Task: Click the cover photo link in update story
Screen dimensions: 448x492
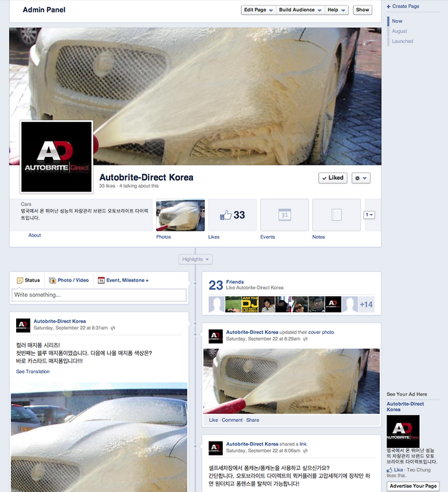Action: (322, 332)
